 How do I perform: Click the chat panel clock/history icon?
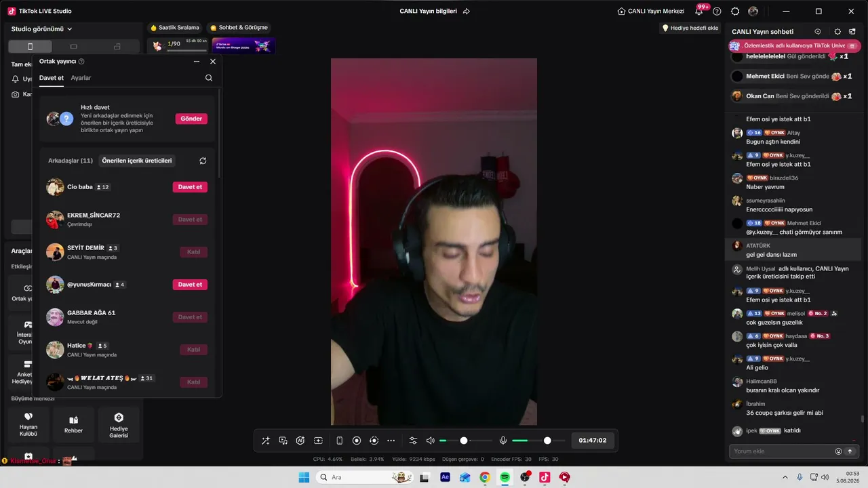pos(818,32)
